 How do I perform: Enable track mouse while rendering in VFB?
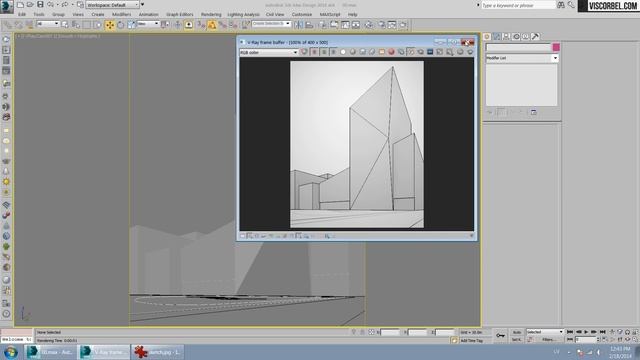coord(411,52)
